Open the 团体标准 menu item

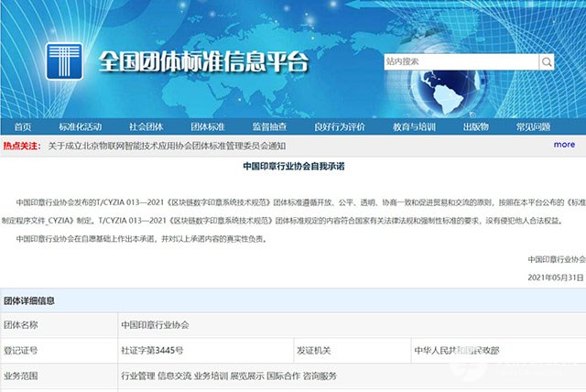[208, 127]
